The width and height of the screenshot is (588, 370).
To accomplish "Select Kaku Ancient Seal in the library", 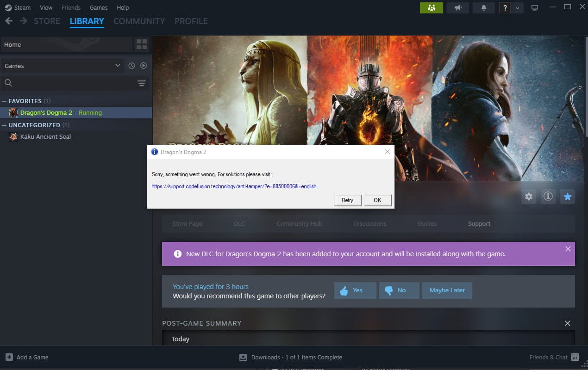I will [x=45, y=136].
